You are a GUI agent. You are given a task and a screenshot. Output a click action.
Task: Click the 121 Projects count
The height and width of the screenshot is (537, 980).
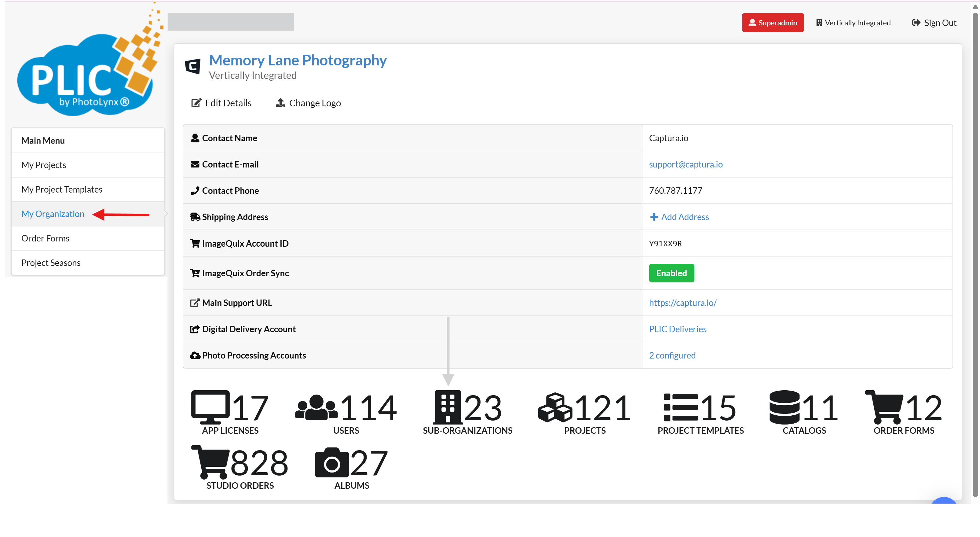pos(603,408)
